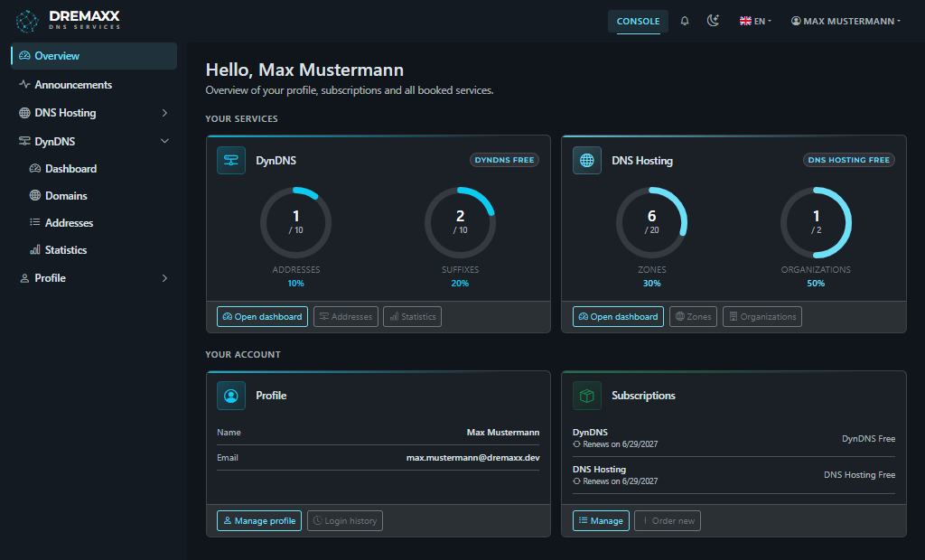Click the Suffixes 20% value

tap(460, 284)
